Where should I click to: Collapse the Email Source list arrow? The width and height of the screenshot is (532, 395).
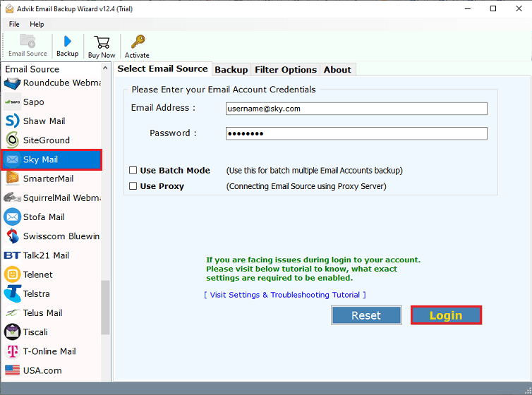pos(106,68)
